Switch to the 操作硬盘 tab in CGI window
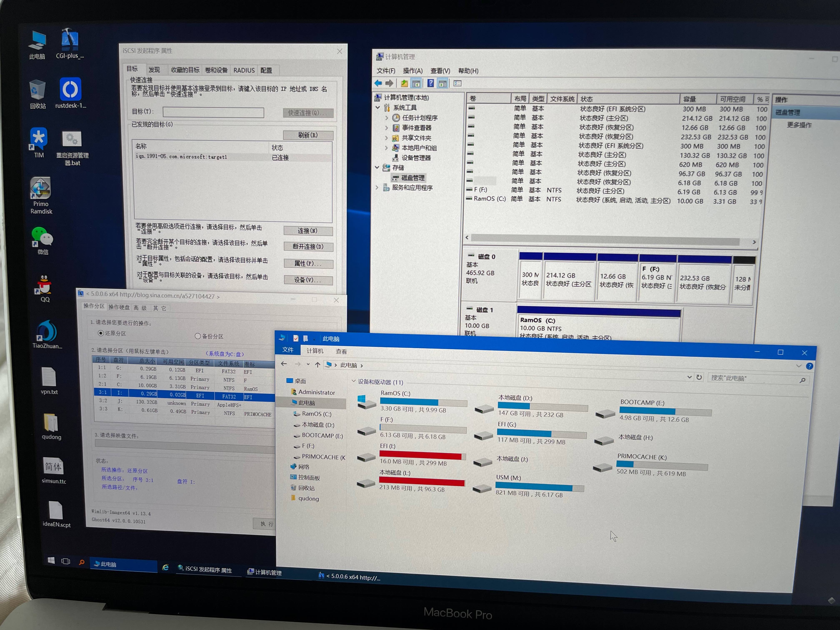 pos(119,307)
